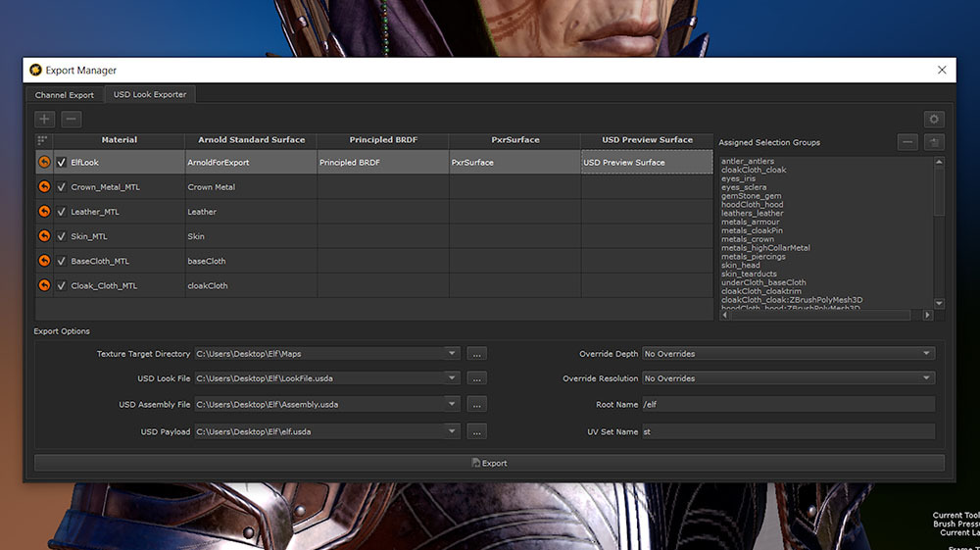
Task: Expand the Texture Target Directory path dropdown
Action: pos(452,354)
